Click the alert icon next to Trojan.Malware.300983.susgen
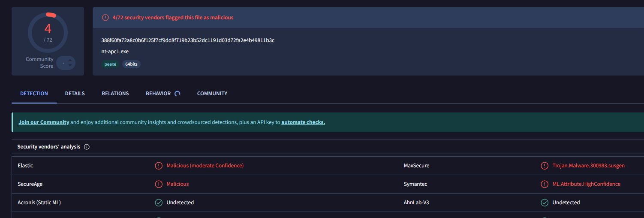 pos(545,166)
